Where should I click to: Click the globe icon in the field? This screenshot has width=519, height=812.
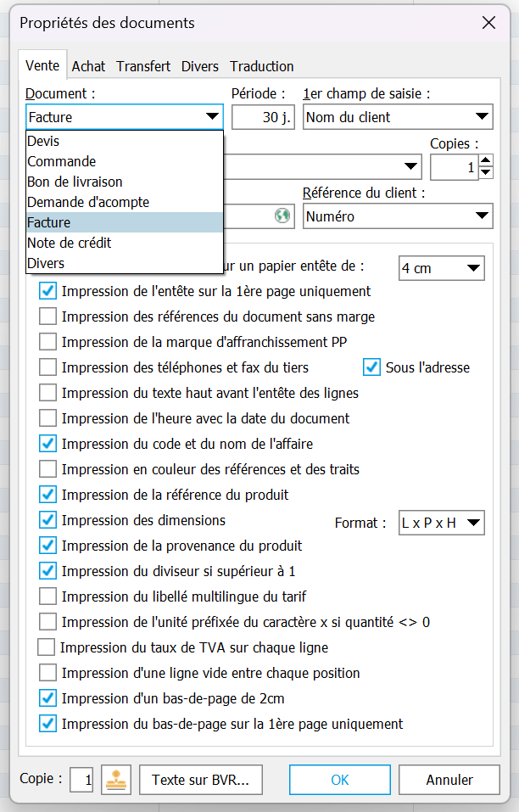282,216
